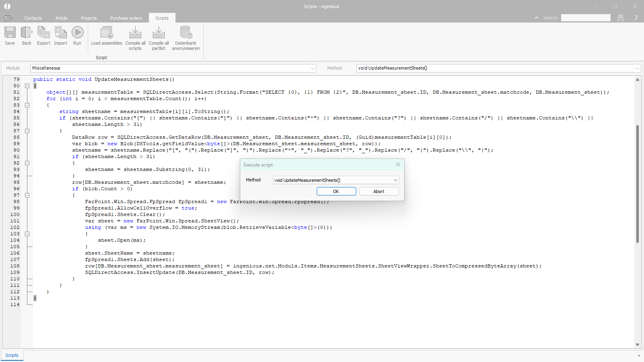644x362 pixels.
Task: Collapse the code fold at line 97
Action: [x=27, y=195]
